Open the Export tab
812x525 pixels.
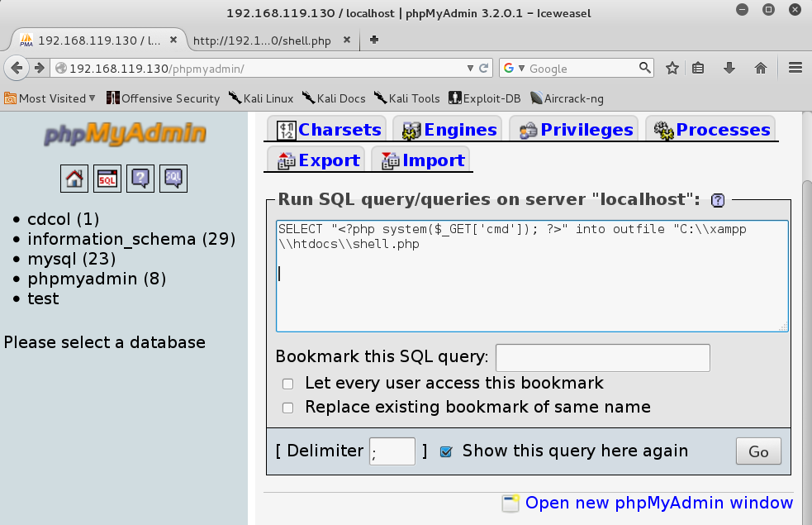coord(317,160)
